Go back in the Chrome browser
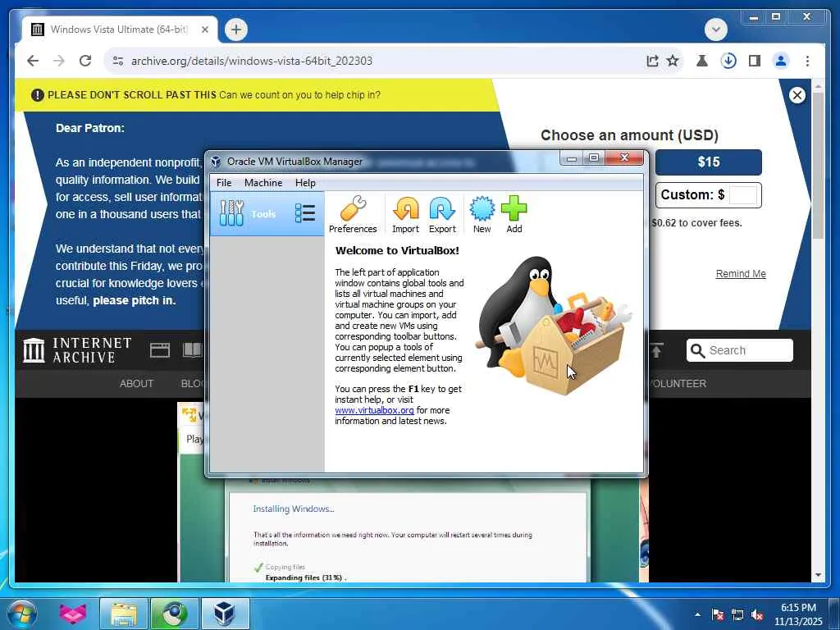 pyautogui.click(x=33, y=61)
